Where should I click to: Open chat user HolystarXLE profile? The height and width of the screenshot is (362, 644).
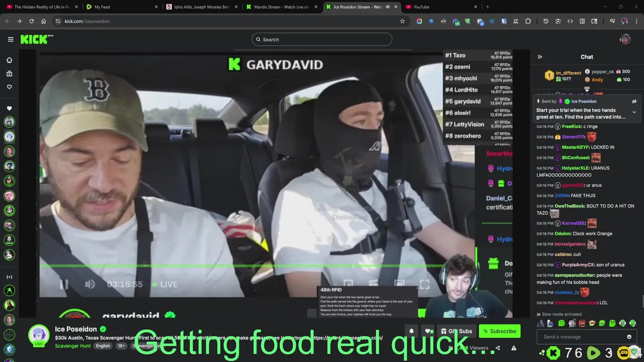click(576, 168)
